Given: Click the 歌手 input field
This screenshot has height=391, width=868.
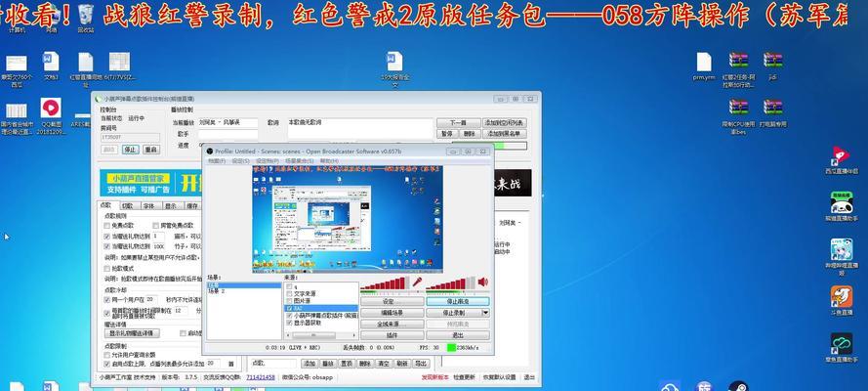Looking at the screenshot, I should point(228,134).
